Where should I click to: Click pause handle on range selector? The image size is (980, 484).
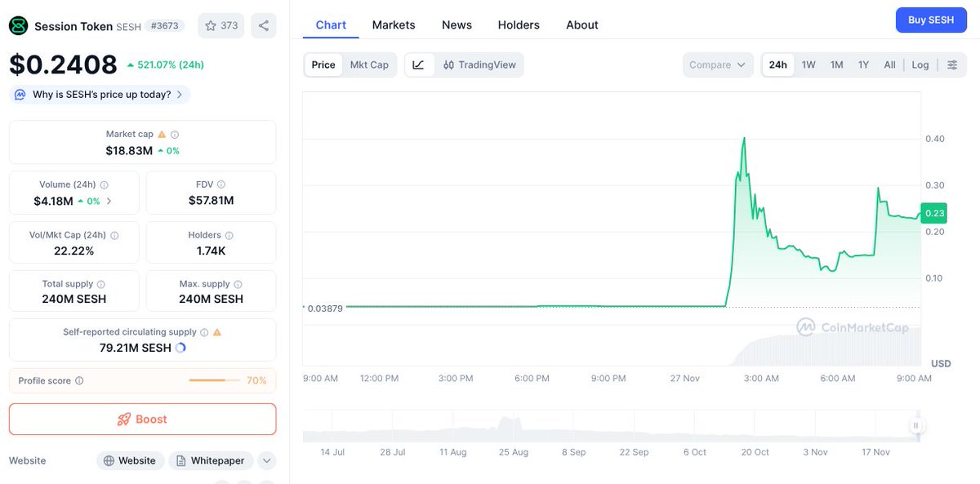(x=916, y=425)
